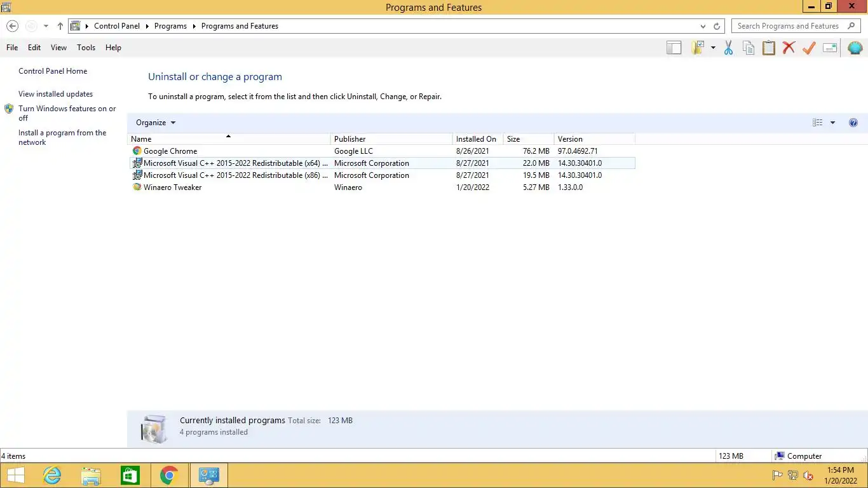Launch Internet Explorer from the taskbar
The height and width of the screenshot is (488, 868).
[x=52, y=475]
